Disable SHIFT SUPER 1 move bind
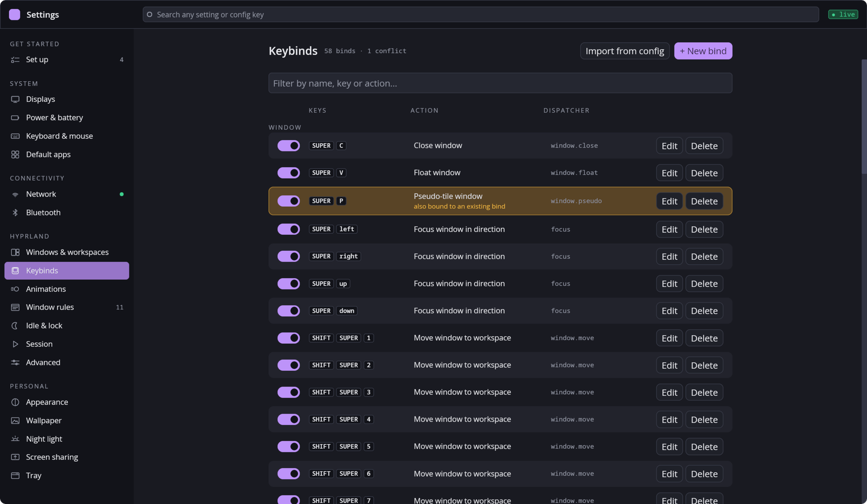Viewport: 867px width, 504px height. [x=289, y=338]
